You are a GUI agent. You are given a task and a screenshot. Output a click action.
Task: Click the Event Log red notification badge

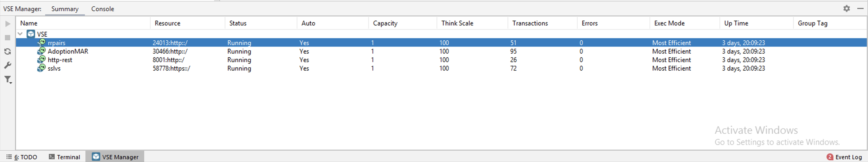point(830,157)
